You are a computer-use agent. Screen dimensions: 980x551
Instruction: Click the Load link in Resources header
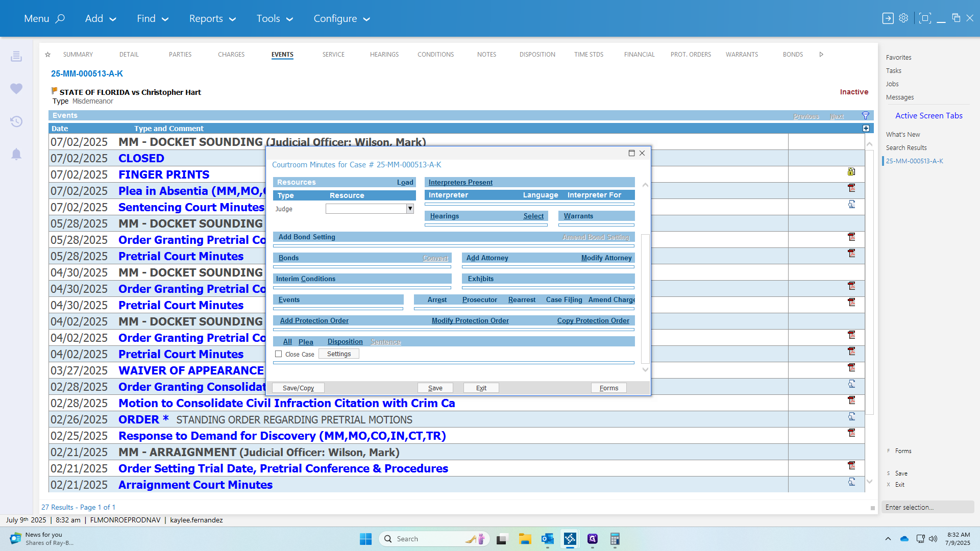pyautogui.click(x=405, y=183)
